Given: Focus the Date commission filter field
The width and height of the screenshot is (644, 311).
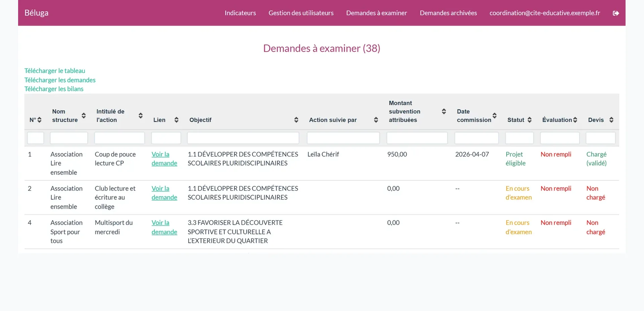Looking at the screenshot, I should pos(477,138).
